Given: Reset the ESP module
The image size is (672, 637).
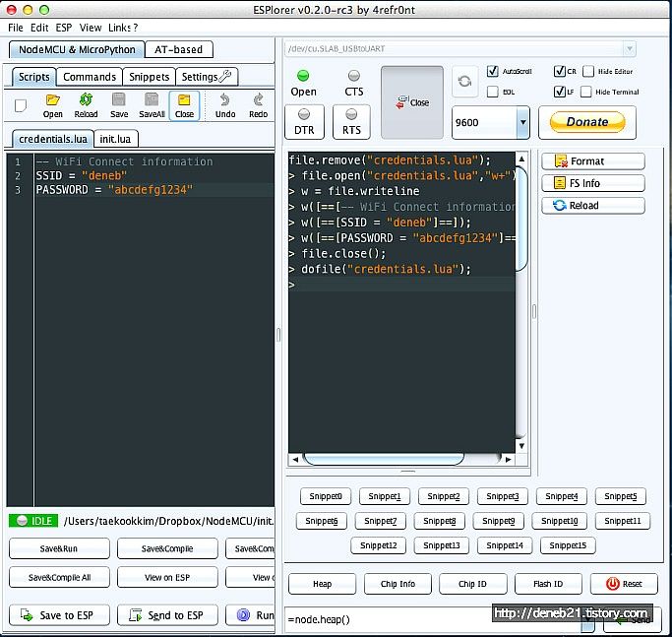Looking at the screenshot, I should coord(624,584).
